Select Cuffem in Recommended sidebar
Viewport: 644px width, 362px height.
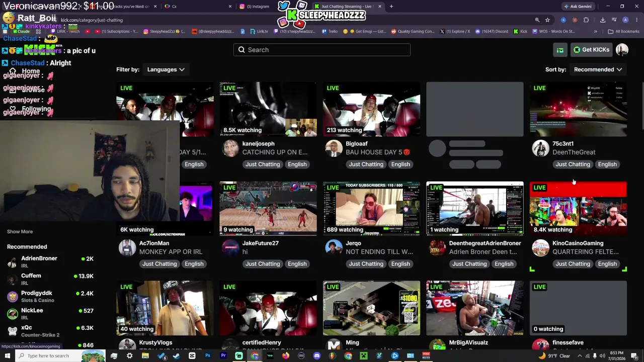pos(50,280)
